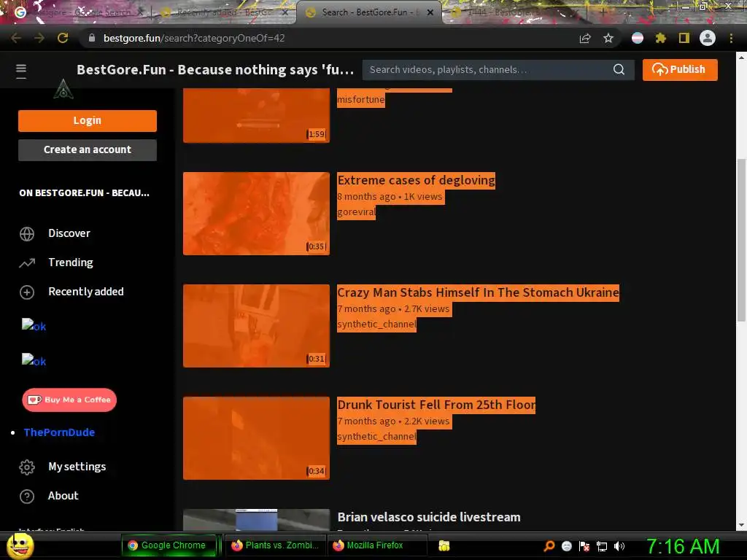Click the tray magnifier search icon
This screenshot has height=560, width=747.
pos(549,545)
